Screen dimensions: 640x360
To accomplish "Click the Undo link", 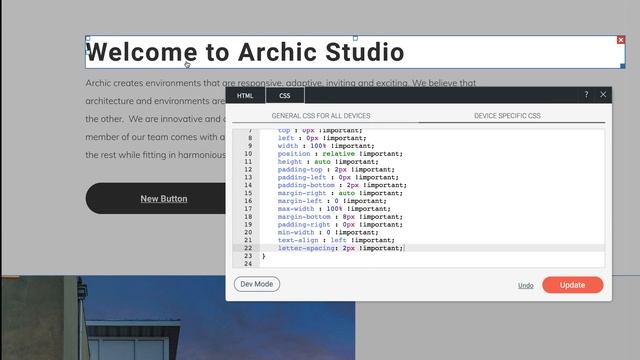I will coord(526,285).
